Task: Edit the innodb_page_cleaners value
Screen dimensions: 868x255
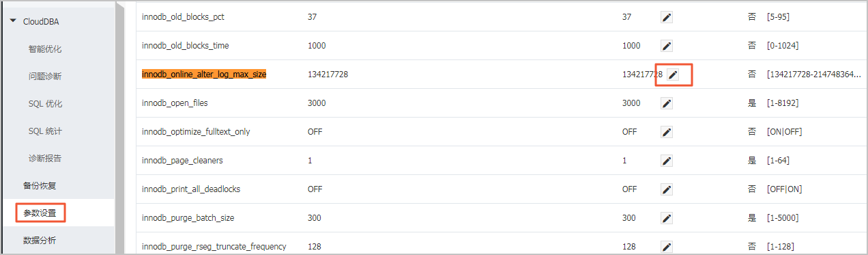Action: point(667,161)
